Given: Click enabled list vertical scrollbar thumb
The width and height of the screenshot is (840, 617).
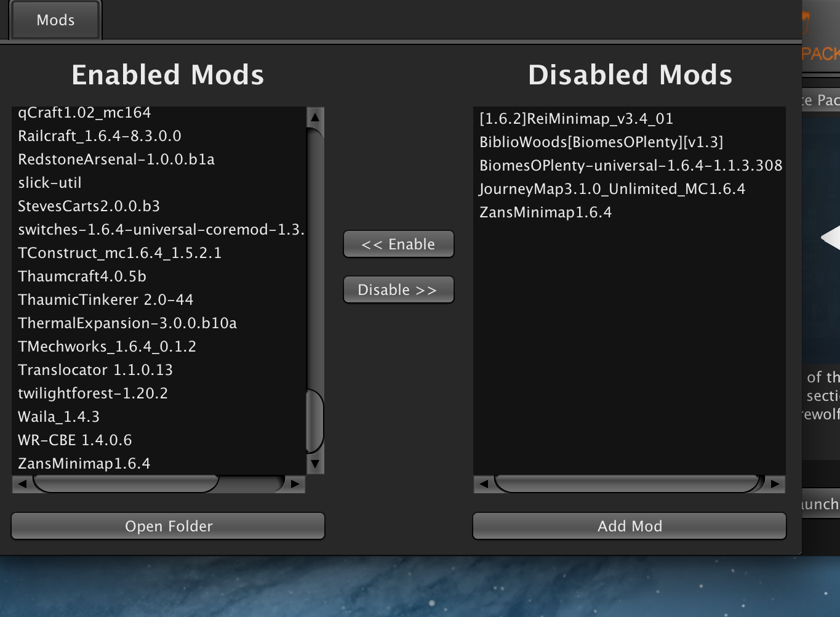Looking at the screenshot, I should tap(315, 421).
